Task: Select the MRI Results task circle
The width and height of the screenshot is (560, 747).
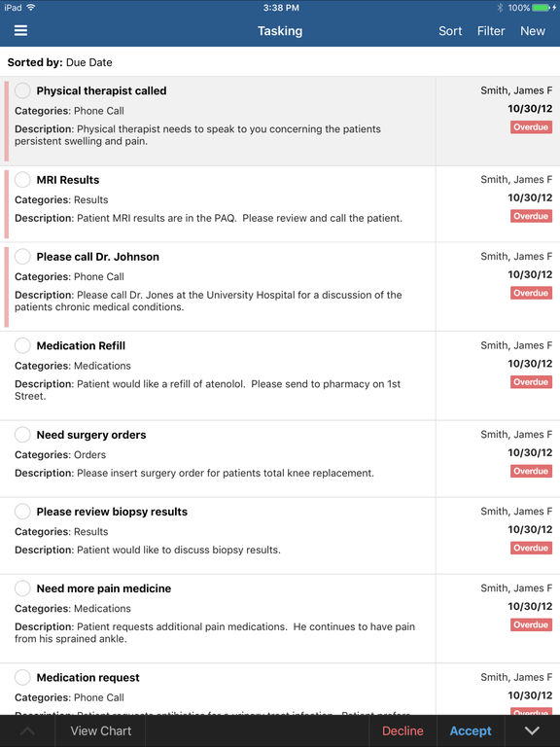Action: click(22, 179)
